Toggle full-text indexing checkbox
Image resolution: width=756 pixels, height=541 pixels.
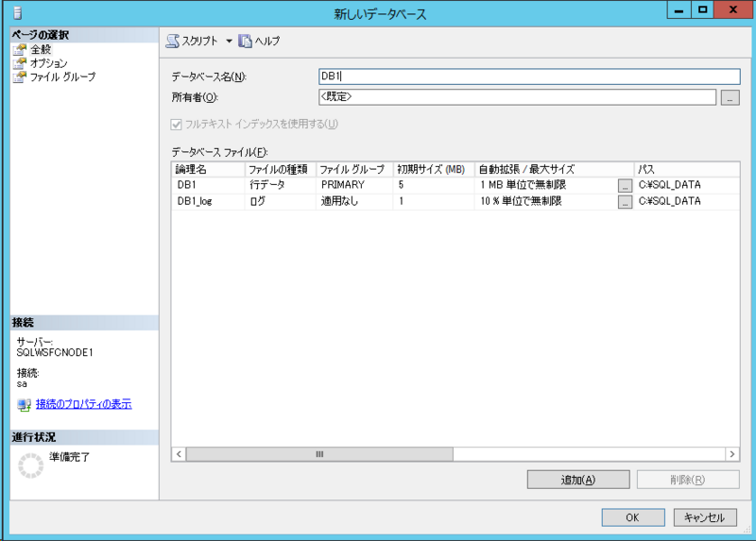coord(176,124)
